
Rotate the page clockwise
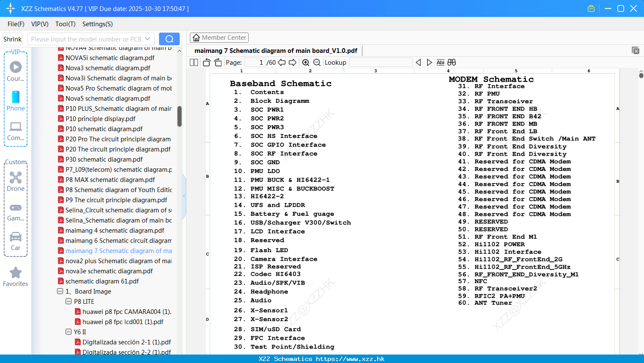click(x=218, y=62)
